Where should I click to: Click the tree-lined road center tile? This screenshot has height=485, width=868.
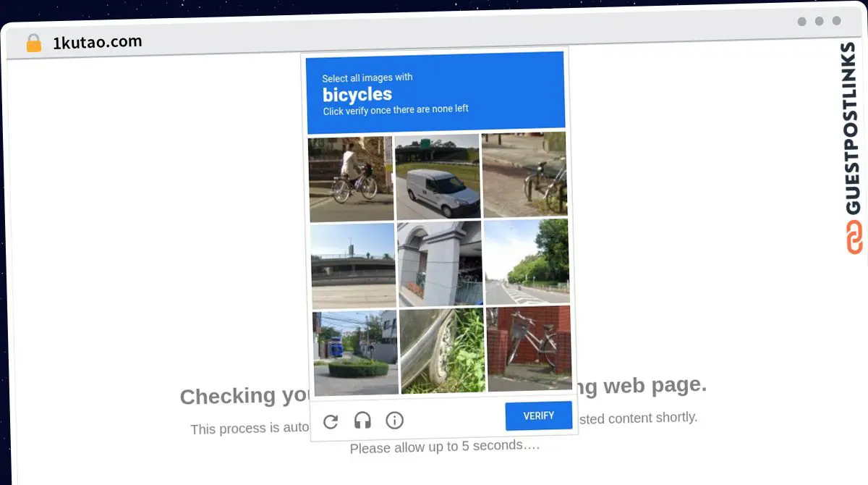coord(526,262)
